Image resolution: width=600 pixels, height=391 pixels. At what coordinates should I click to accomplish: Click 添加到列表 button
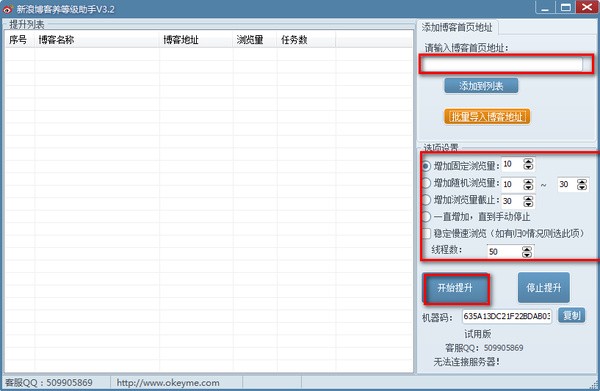pyautogui.click(x=481, y=86)
